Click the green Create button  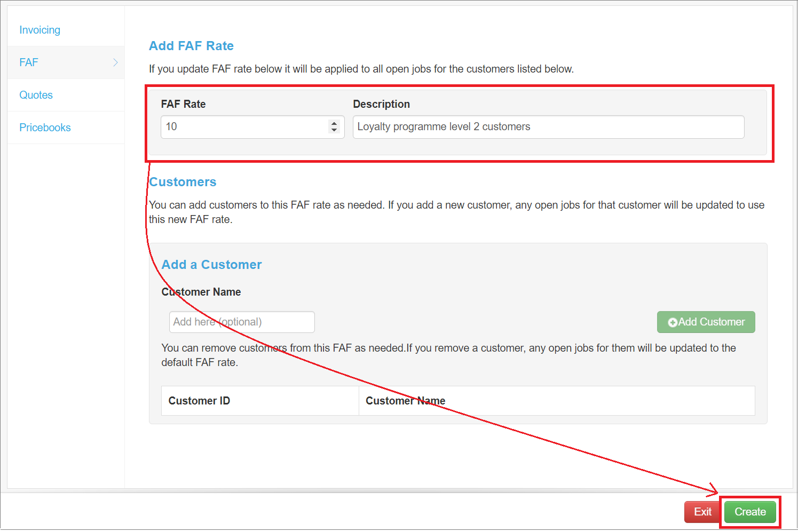pyautogui.click(x=749, y=512)
